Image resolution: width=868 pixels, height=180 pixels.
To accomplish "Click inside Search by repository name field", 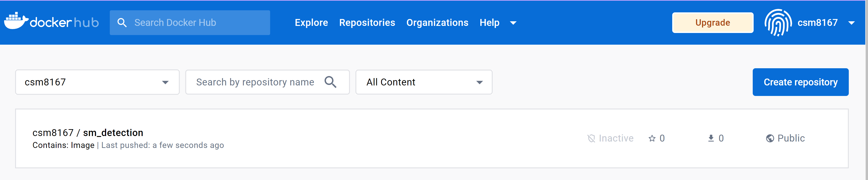I will click(x=267, y=82).
